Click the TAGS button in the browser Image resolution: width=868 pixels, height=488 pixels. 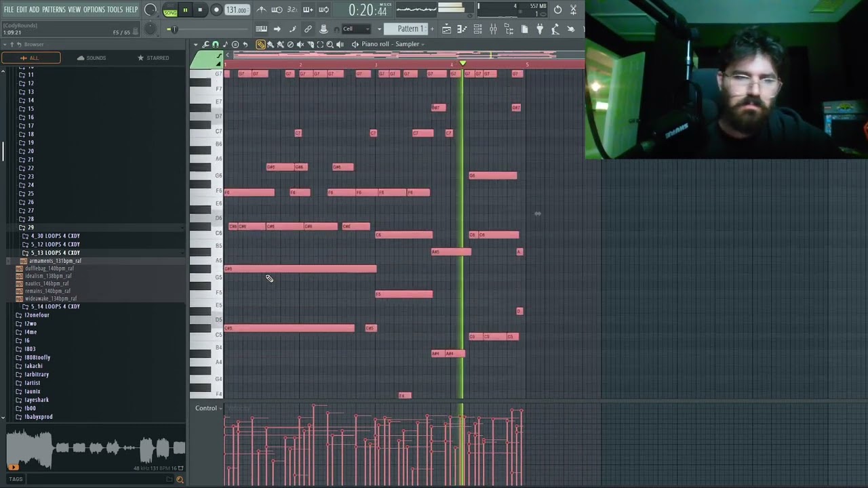[x=16, y=479]
